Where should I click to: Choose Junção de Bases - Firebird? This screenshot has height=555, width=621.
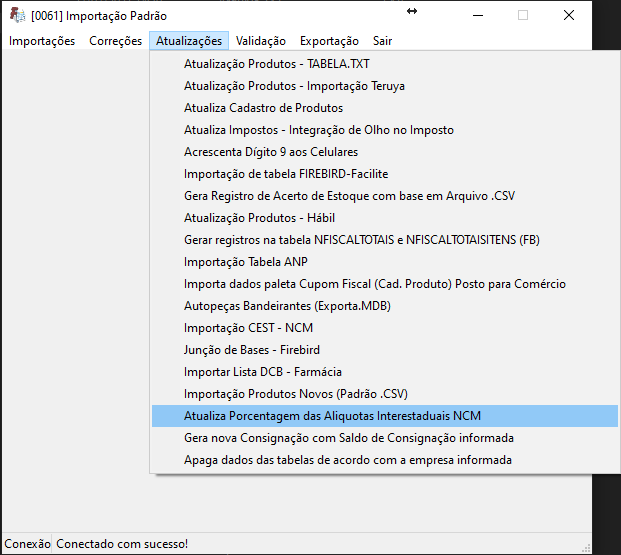(385, 350)
